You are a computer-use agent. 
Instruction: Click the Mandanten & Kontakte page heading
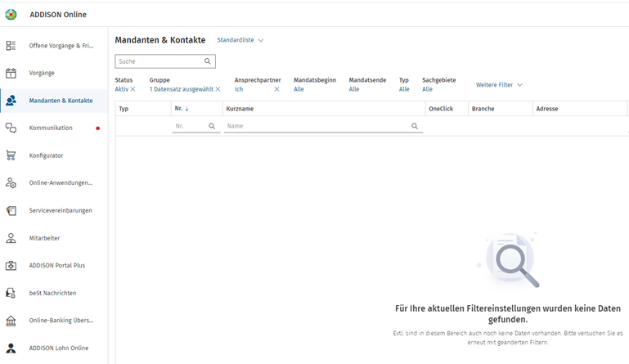point(160,40)
